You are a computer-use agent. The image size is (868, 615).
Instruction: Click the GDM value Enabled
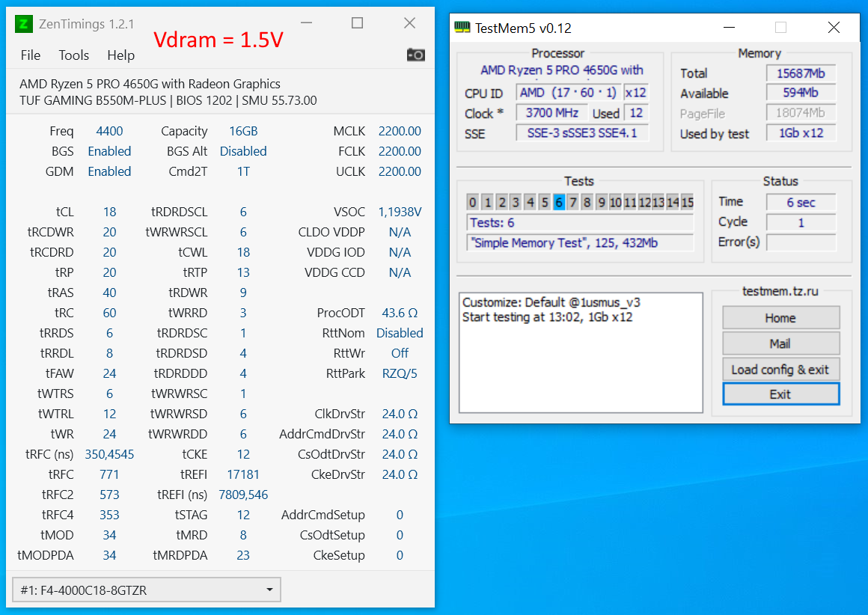pyautogui.click(x=109, y=171)
